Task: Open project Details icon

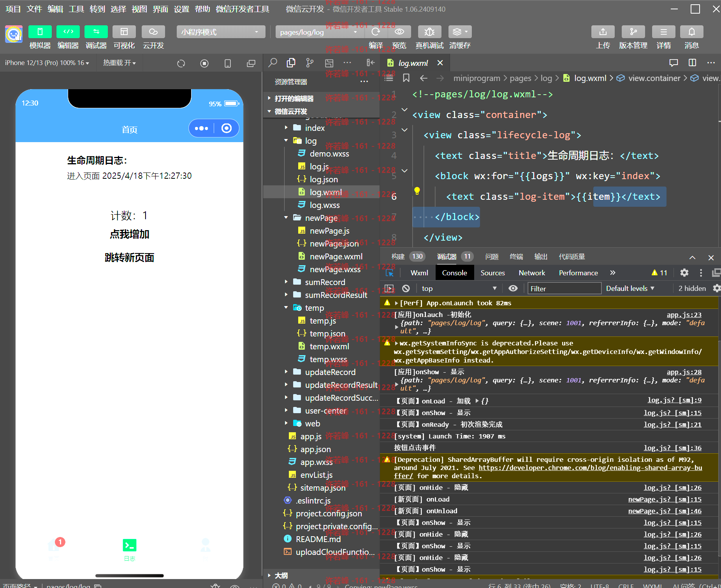Action: 664,32
